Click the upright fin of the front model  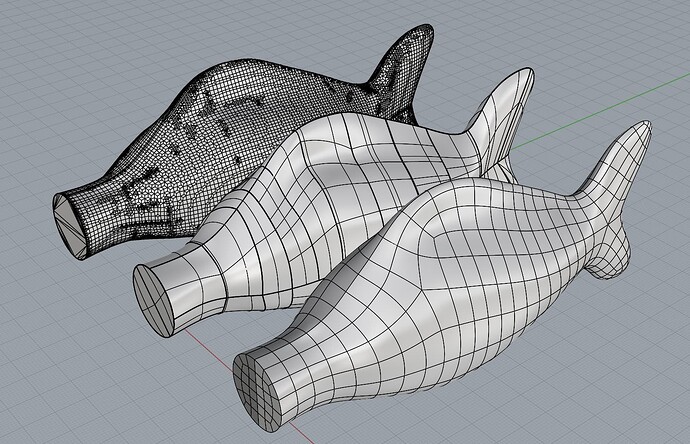(x=616, y=163)
